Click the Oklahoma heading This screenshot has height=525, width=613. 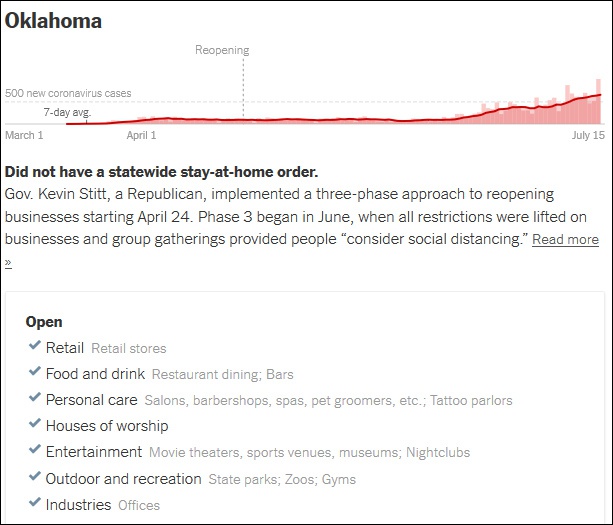pyautogui.click(x=53, y=20)
